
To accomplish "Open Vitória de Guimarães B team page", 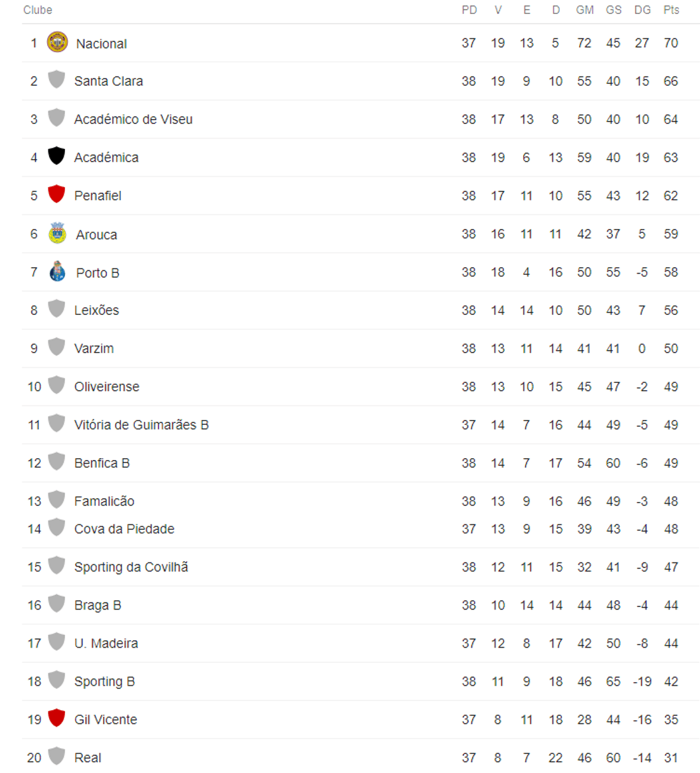I will (141, 425).
